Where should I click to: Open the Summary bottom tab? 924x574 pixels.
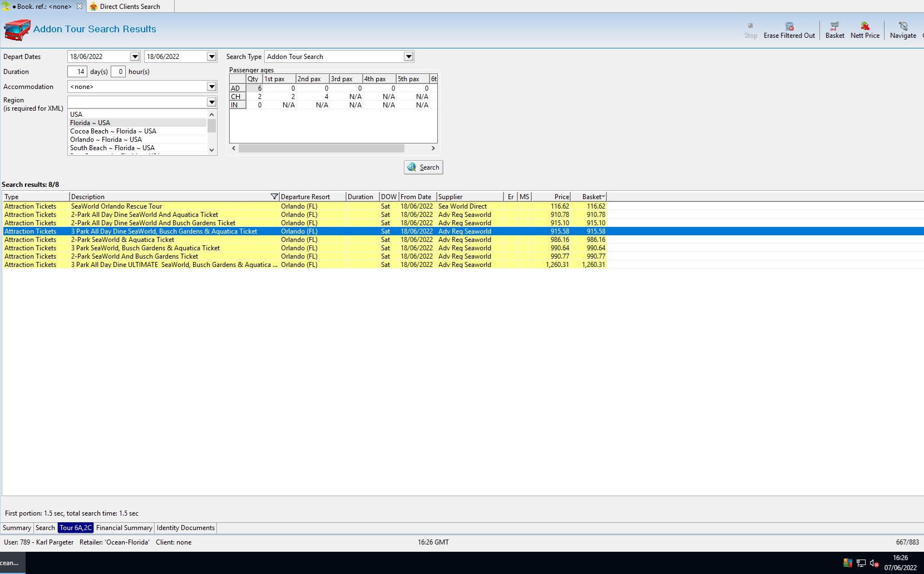(x=17, y=528)
